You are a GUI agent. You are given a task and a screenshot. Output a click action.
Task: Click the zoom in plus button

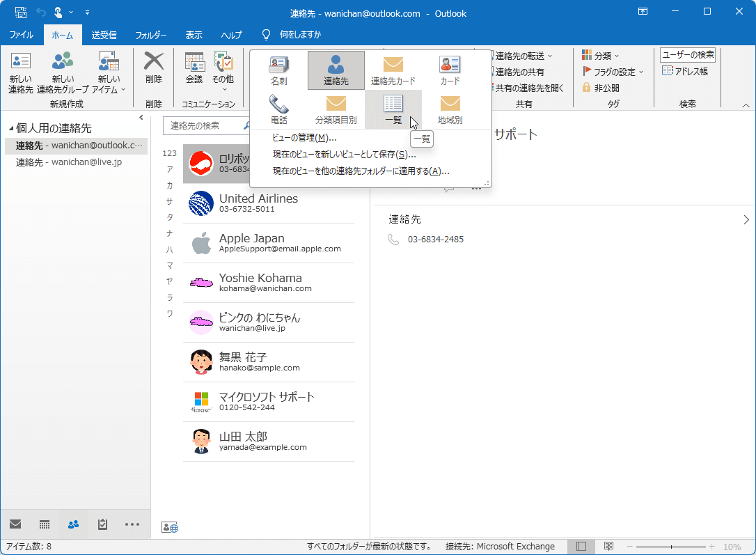tap(711, 547)
